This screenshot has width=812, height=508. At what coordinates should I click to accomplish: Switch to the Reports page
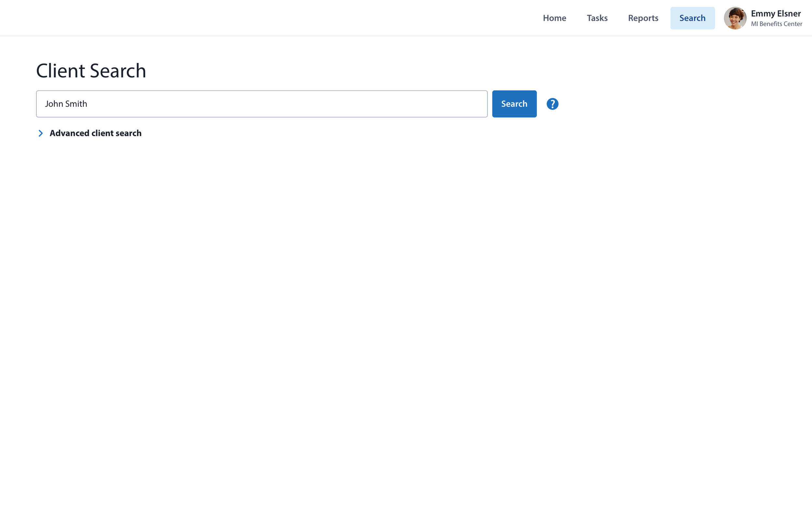[x=643, y=18]
